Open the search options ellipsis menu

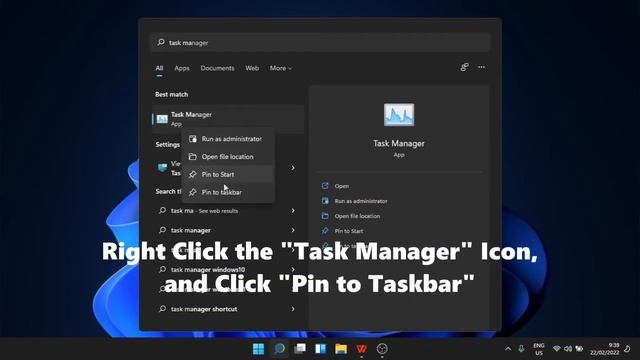coord(482,67)
